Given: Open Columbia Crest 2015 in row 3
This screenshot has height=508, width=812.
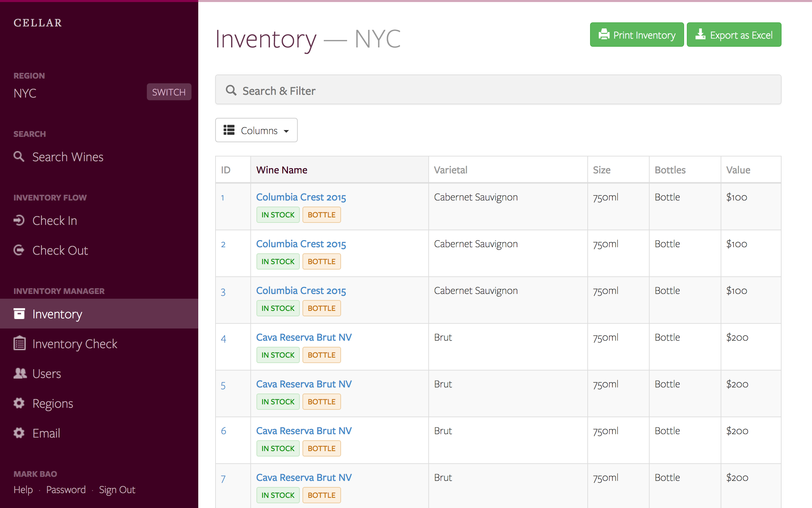Looking at the screenshot, I should pyautogui.click(x=301, y=291).
